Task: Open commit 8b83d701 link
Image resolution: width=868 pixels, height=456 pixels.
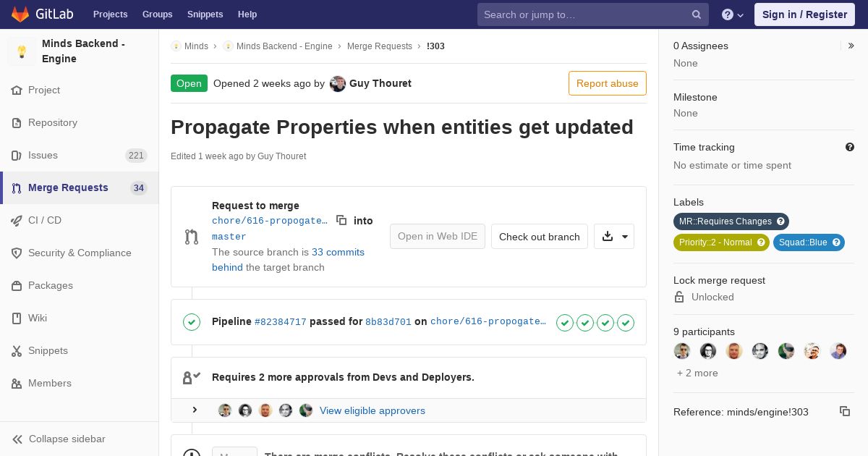Action: pos(388,322)
